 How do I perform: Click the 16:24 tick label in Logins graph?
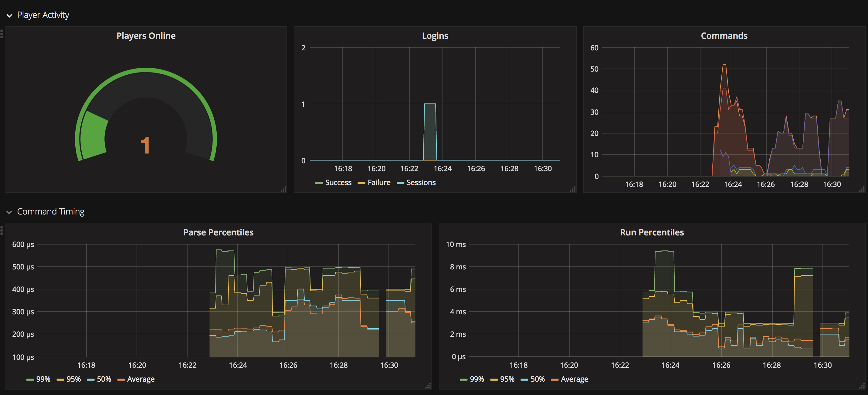[x=442, y=168]
